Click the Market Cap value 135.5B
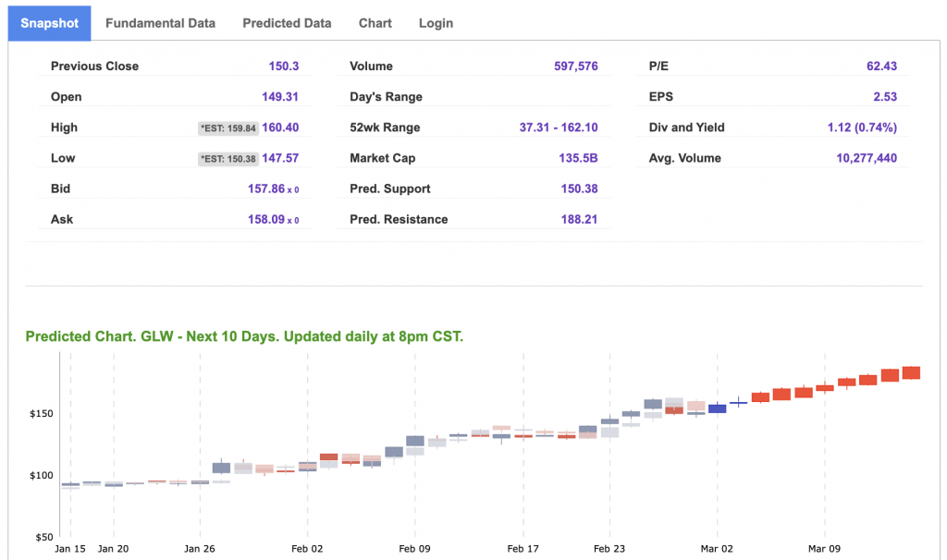947x560 pixels. click(x=578, y=158)
